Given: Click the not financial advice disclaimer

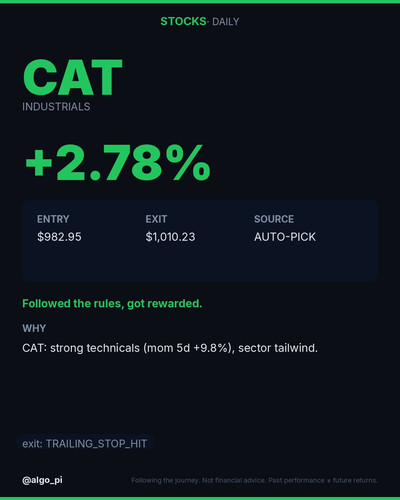Looking at the screenshot, I should [x=254, y=480].
